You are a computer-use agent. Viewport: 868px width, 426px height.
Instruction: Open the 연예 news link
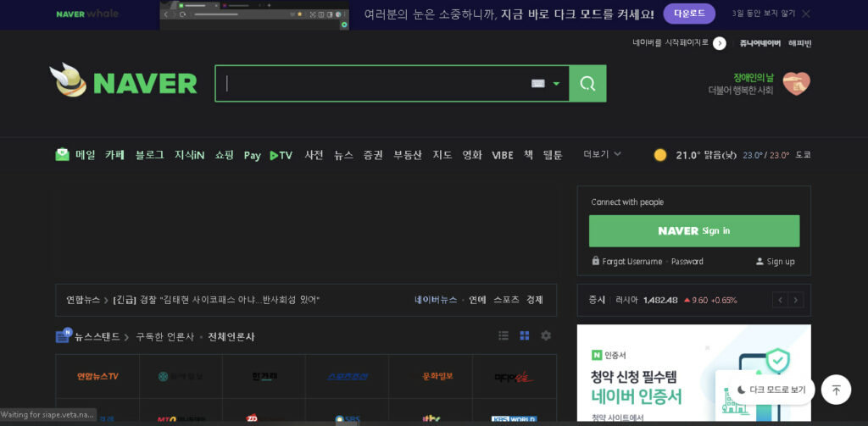(477, 300)
